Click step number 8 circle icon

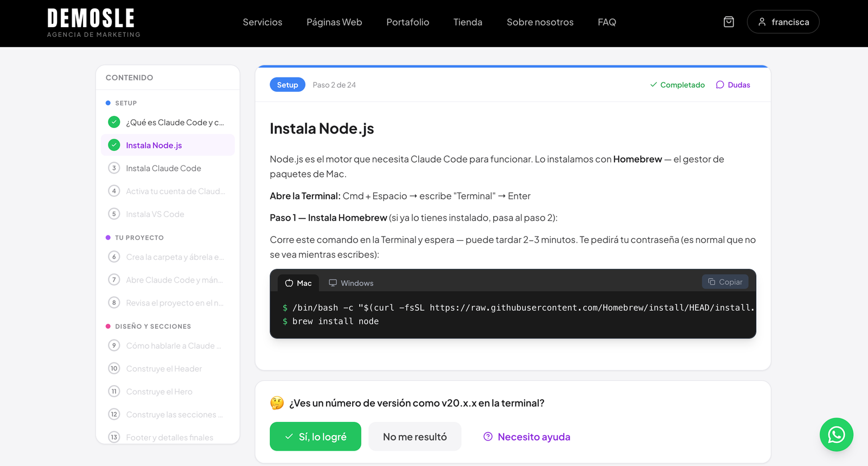point(114,303)
